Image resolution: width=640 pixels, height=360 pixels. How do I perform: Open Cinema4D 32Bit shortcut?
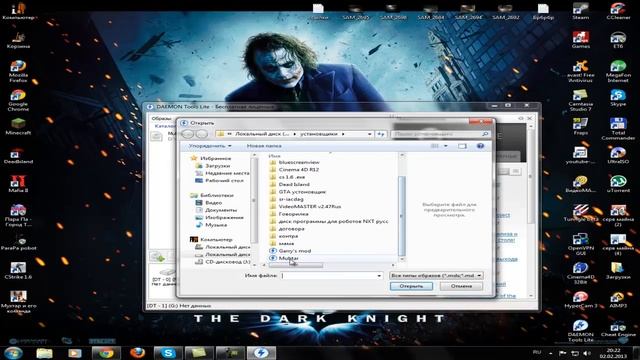(580, 273)
